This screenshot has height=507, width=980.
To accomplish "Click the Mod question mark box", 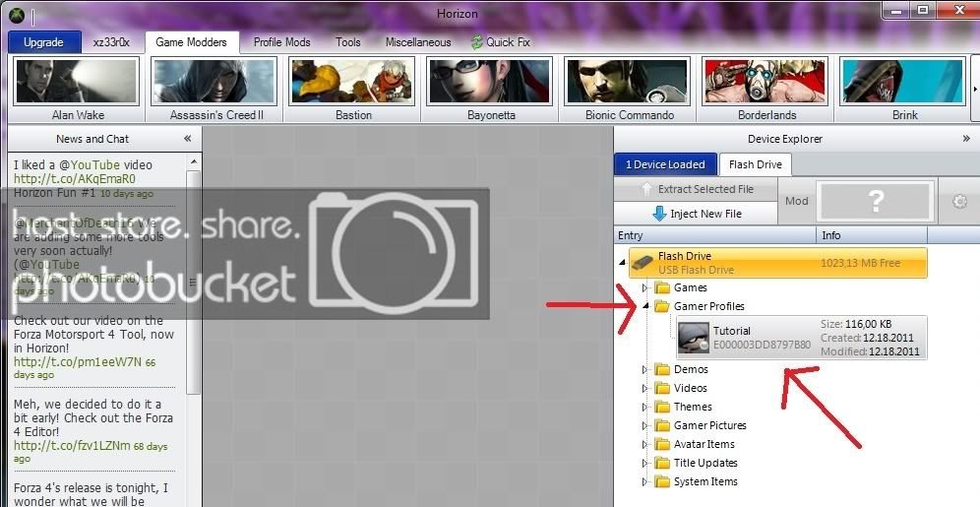I will tap(877, 201).
